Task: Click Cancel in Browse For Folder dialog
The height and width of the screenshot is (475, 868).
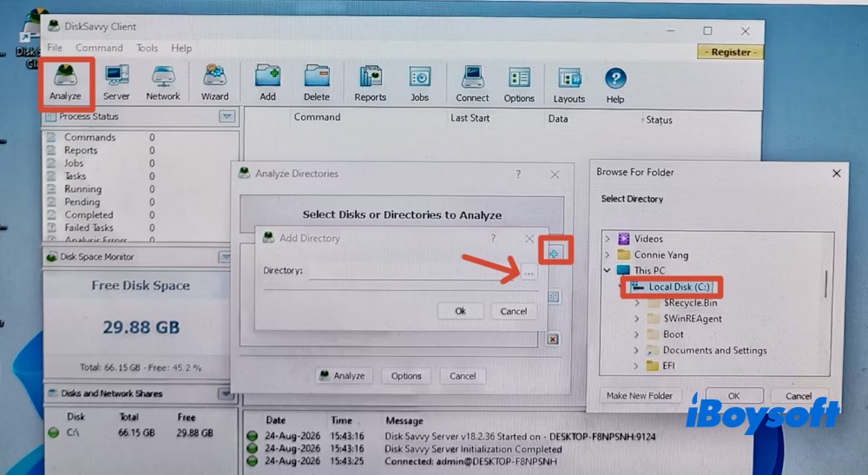Action: coord(799,396)
